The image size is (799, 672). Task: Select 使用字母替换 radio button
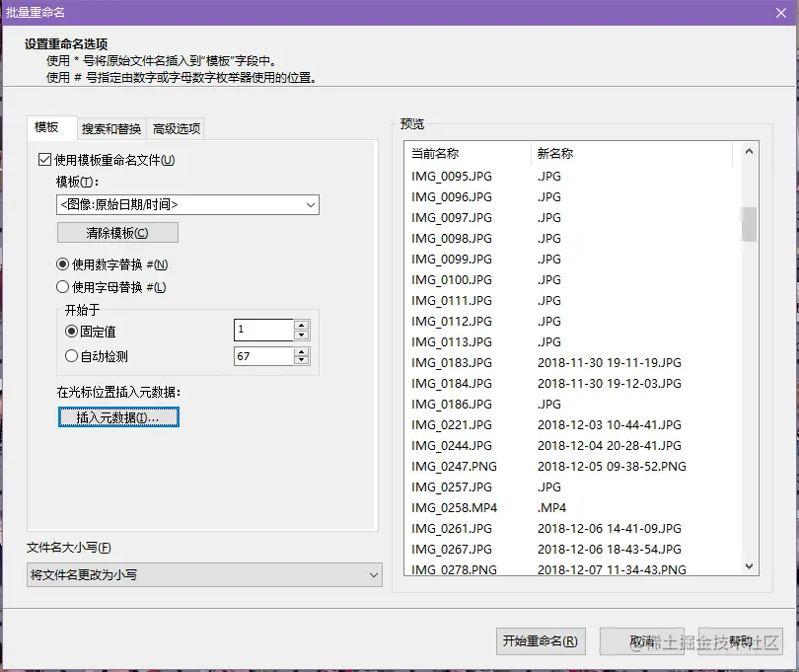62,287
